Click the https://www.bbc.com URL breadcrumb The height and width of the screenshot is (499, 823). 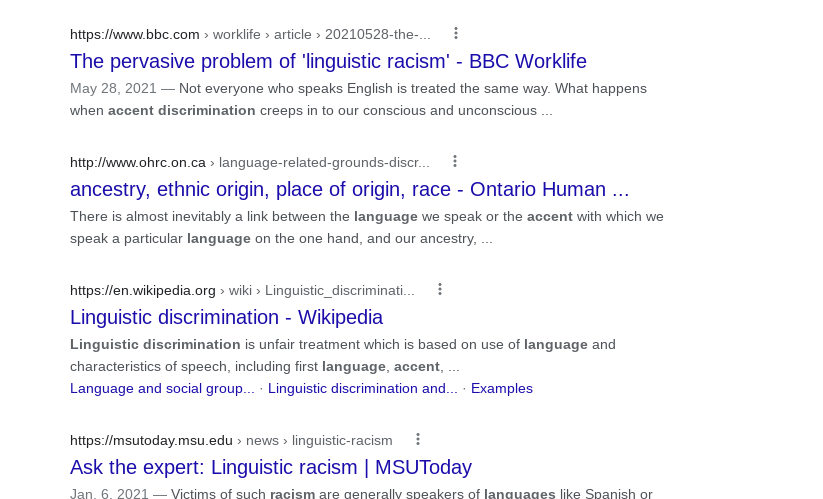click(135, 34)
